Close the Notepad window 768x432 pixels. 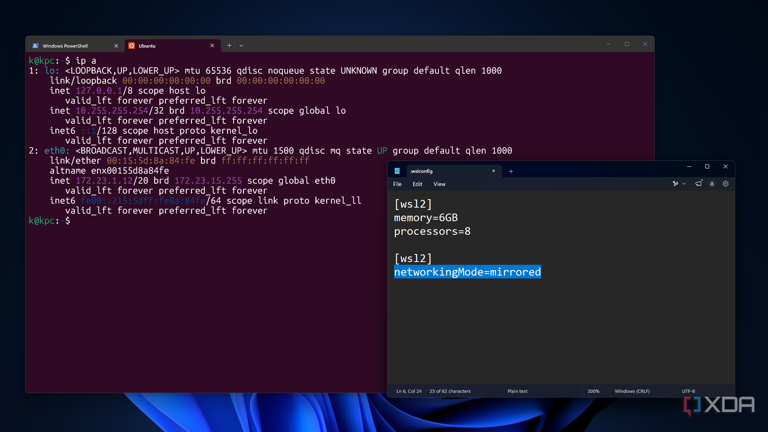[x=725, y=167]
